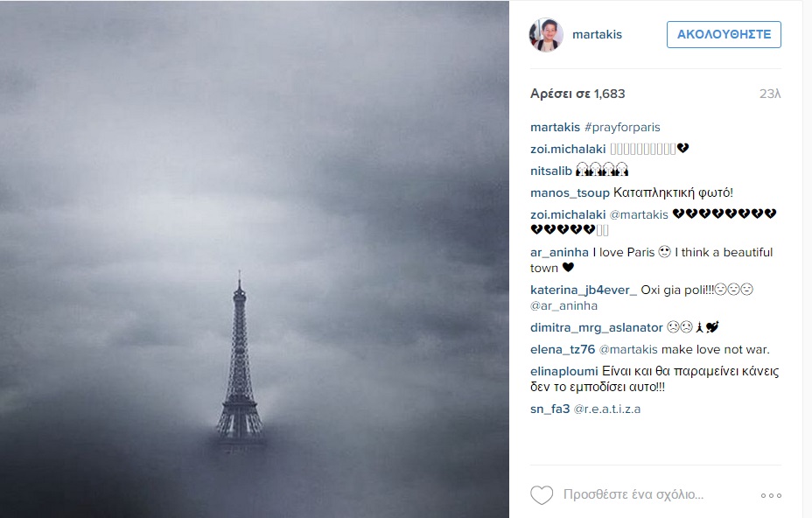The image size is (812, 518).
Task: Click the ΑΚΟΛΟΥΘΗΣΤΕ follow button
Action: point(724,35)
